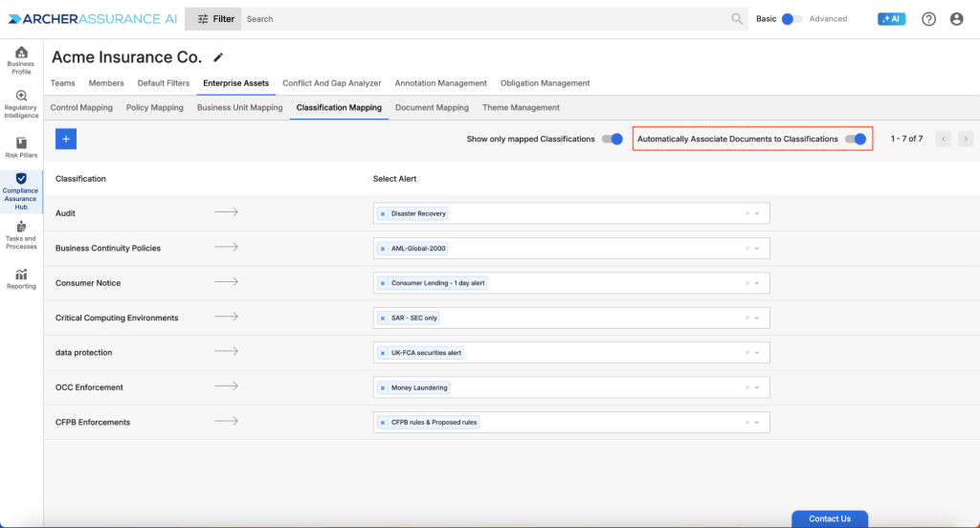The height and width of the screenshot is (528, 980).
Task: Click the data protection classification
Action: [x=84, y=352]
